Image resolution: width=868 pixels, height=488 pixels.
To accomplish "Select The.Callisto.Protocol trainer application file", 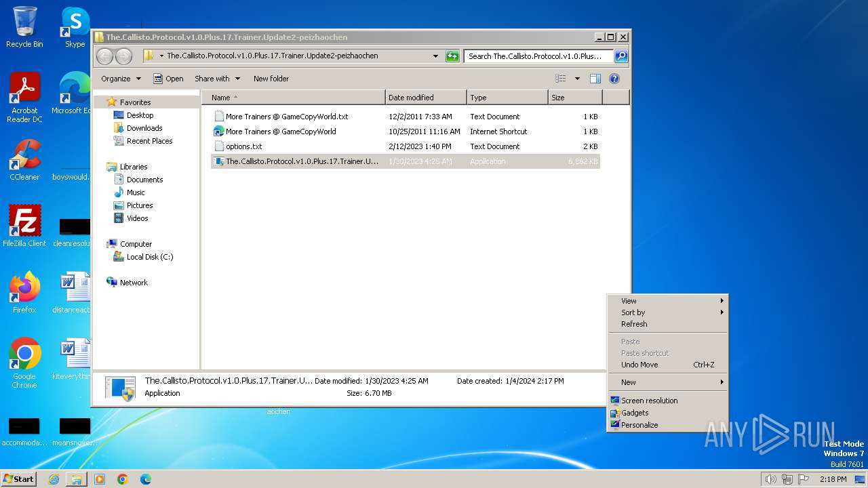I will pyautogui.click(x=405, y=161).
